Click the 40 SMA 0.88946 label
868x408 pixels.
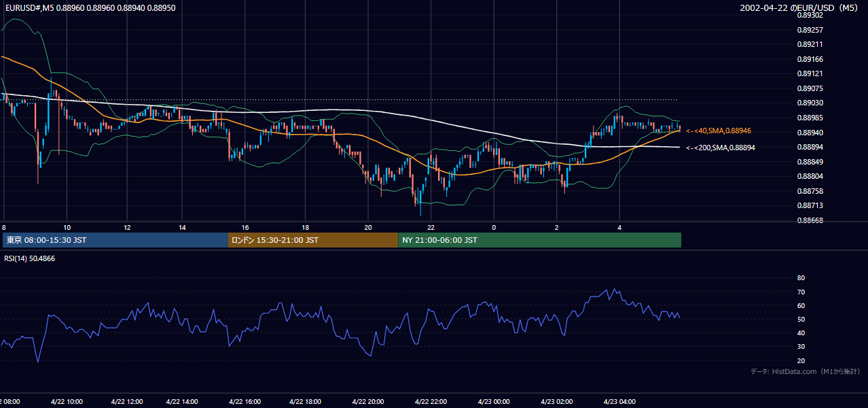coord(719,131)
